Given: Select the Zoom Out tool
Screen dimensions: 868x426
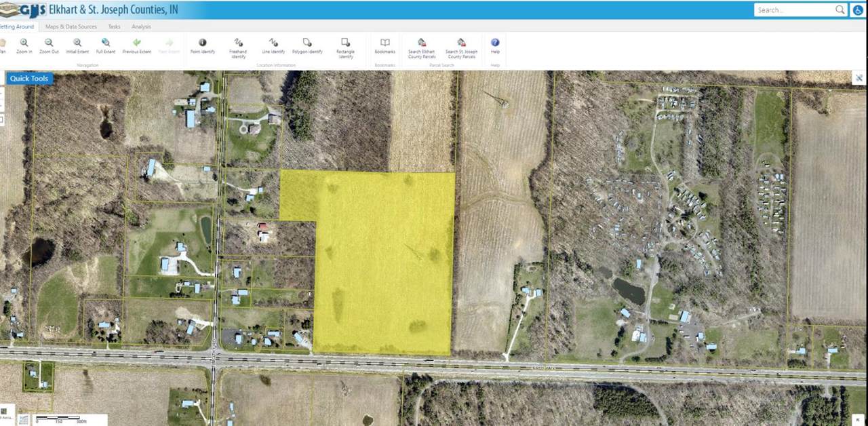Looking at the screenshot, I should pyautogui.click(x=49, y=45).
